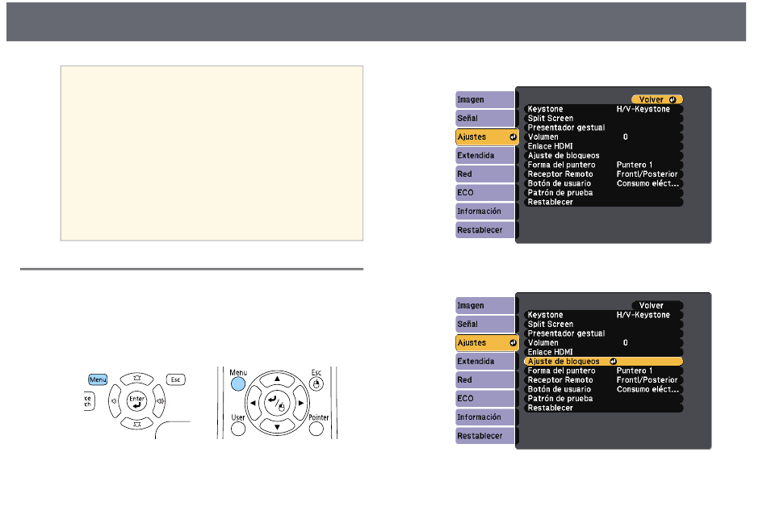Open Información tab in menu with Ajuste de bloqueos highlighted
Viewport: 767px width, 532px height.
(484, 417)
